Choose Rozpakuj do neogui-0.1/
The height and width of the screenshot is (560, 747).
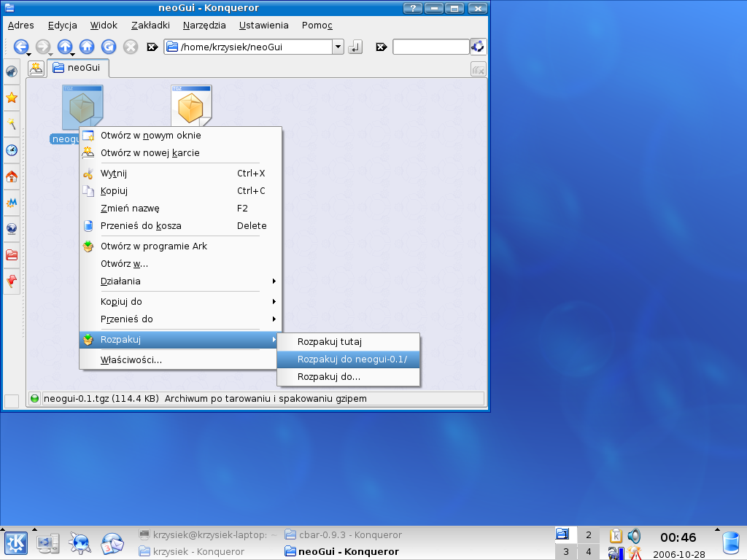point(348,359)
